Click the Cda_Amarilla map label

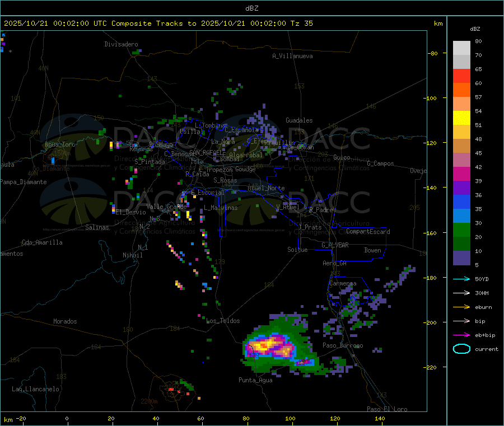(42, 242)
